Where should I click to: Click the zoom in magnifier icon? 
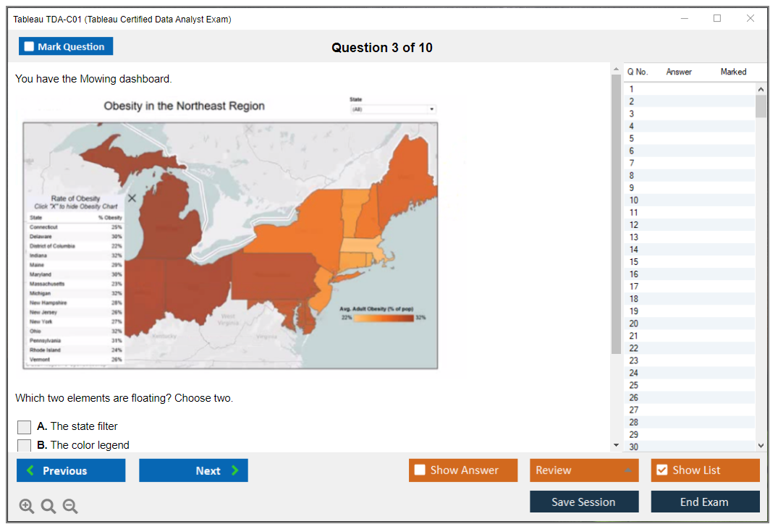[27, 507]
